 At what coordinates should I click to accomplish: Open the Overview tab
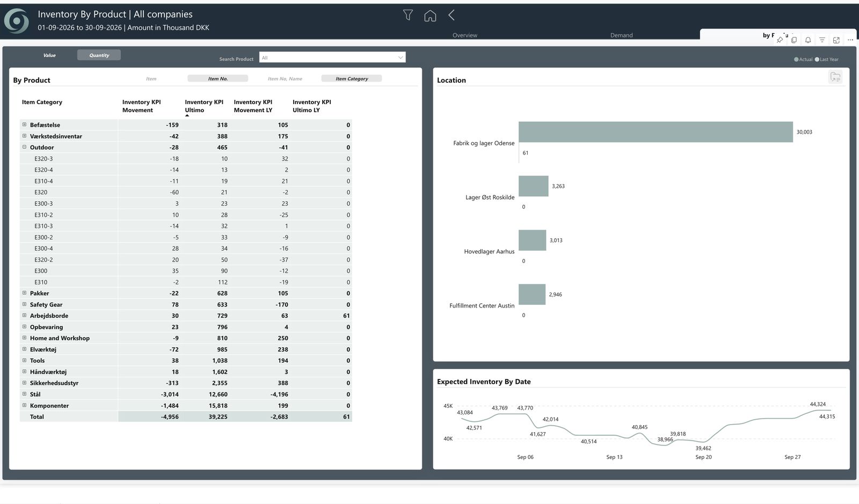coord(465,35)
